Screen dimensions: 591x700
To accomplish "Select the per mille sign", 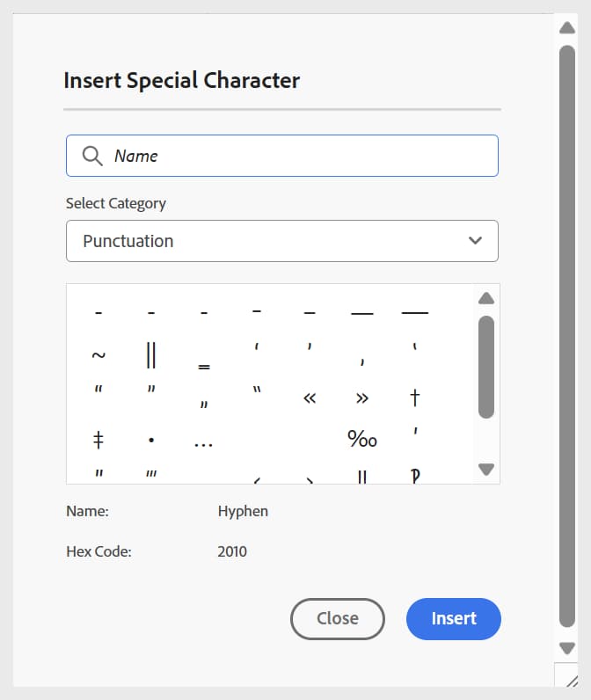I will pyautogui.click(x=362, y=439).
